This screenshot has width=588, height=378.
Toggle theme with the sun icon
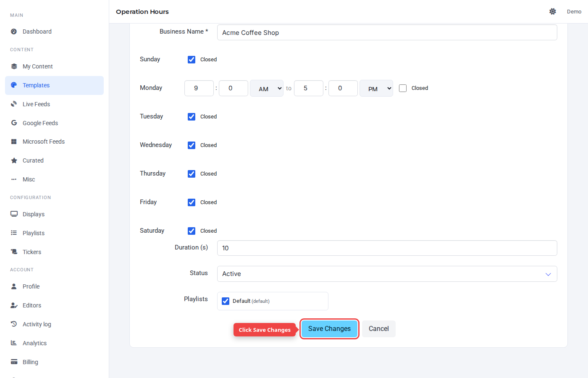click(x=553, y=11)
